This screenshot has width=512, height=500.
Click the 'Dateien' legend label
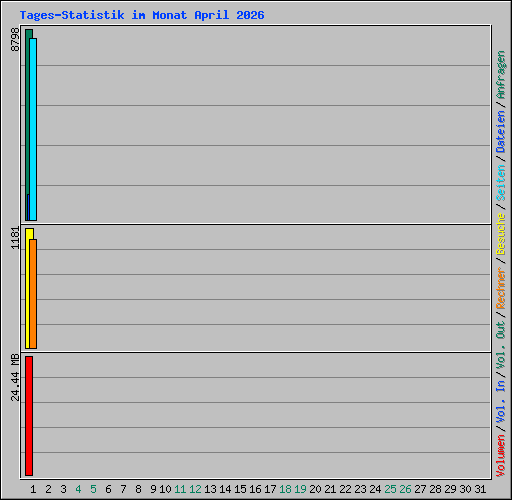tap(501, 132)
